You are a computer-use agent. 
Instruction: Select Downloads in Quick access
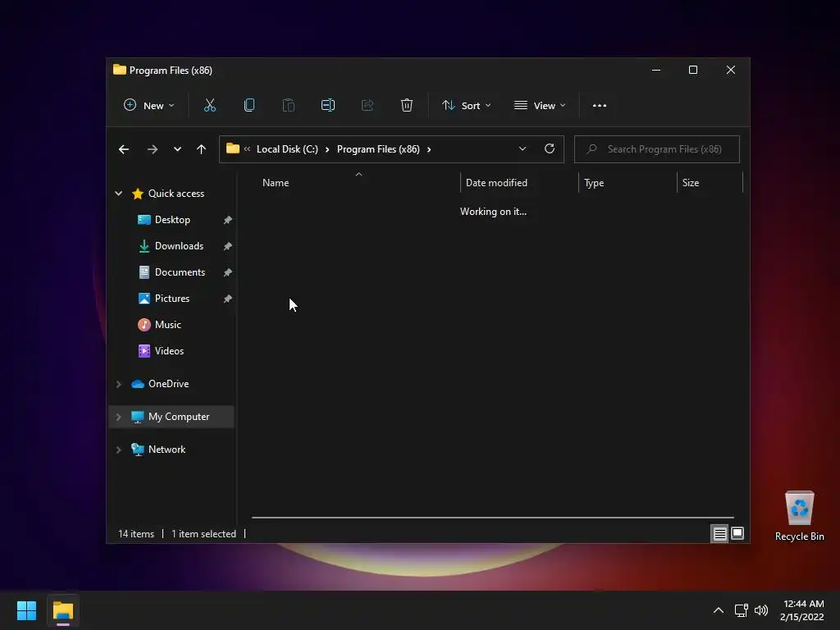pyautogui.click(x=180, y=246)
